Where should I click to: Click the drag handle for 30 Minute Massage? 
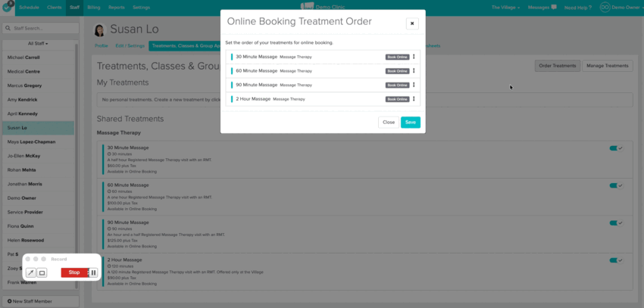pyautogui.click(x=414, y=57)
